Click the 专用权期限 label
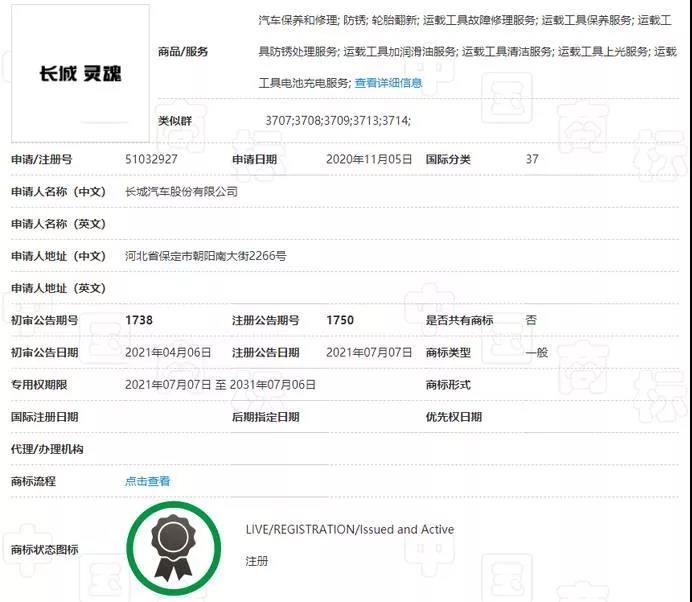The height and width of the screenshot is (602, 692). pos(39,384)
